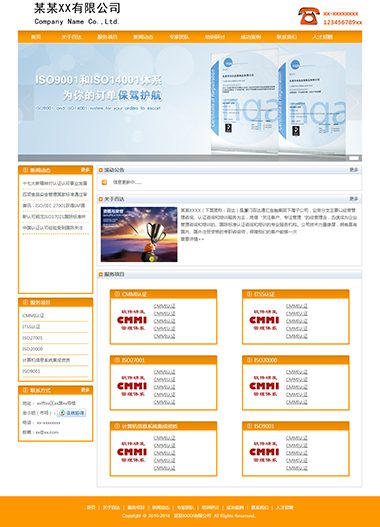
Task: Click 更多 in the 新闻动态 sidebar panel
Action: pos(85,170)
